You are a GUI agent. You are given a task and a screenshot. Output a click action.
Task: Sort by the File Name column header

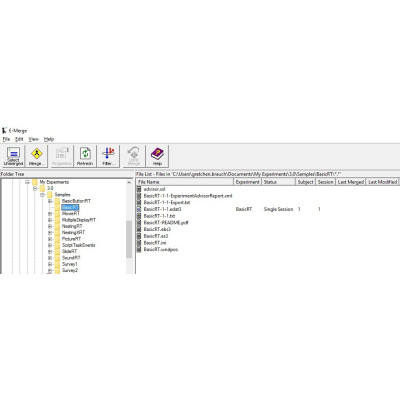click(185, 182)
